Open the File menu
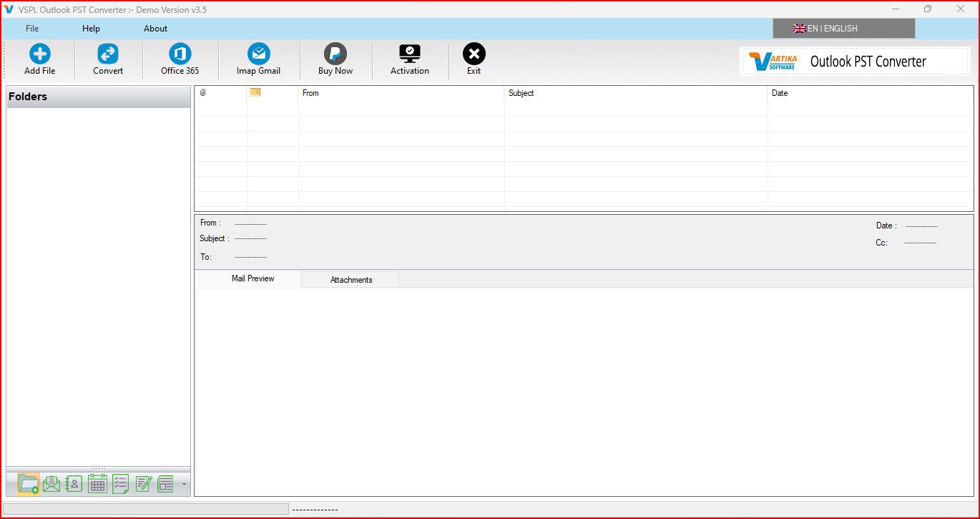The height and width of the screenshot is (519, 980). tap(32, 29)
